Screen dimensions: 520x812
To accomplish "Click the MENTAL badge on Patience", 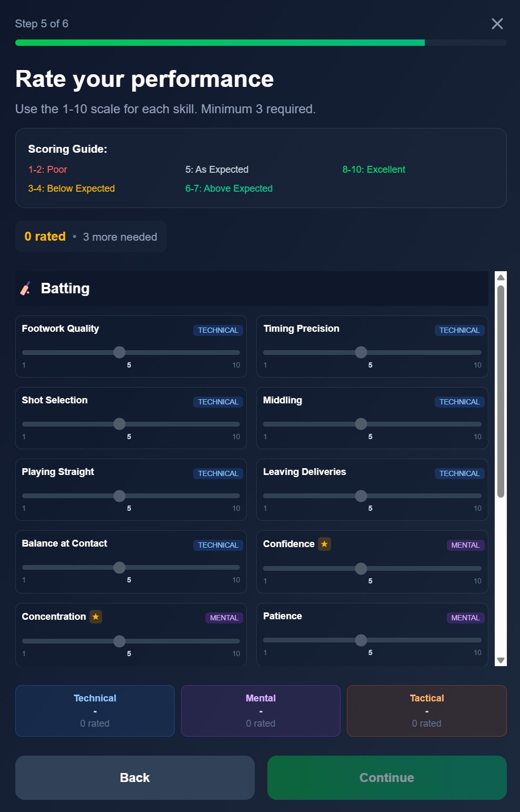I will [465, 618].
